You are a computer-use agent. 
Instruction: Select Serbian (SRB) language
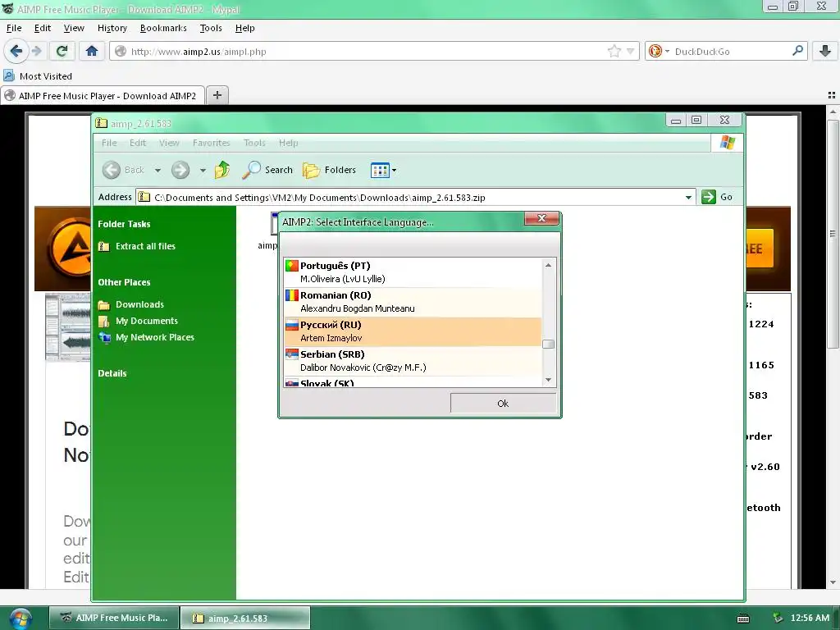pyautogui.click(x=413, y=361)
